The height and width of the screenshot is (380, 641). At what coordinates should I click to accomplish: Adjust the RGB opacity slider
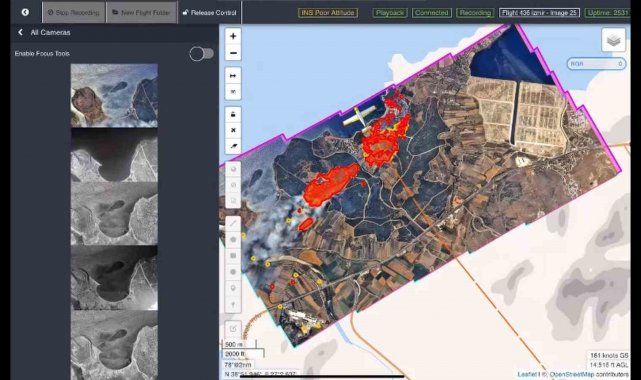coord(596,64)
